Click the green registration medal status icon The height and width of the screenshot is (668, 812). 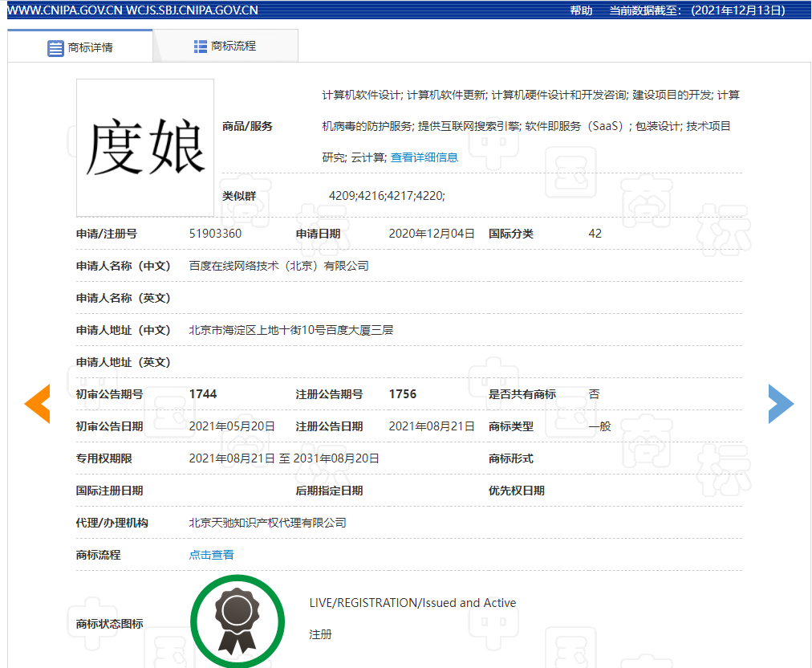coord(238,621)
